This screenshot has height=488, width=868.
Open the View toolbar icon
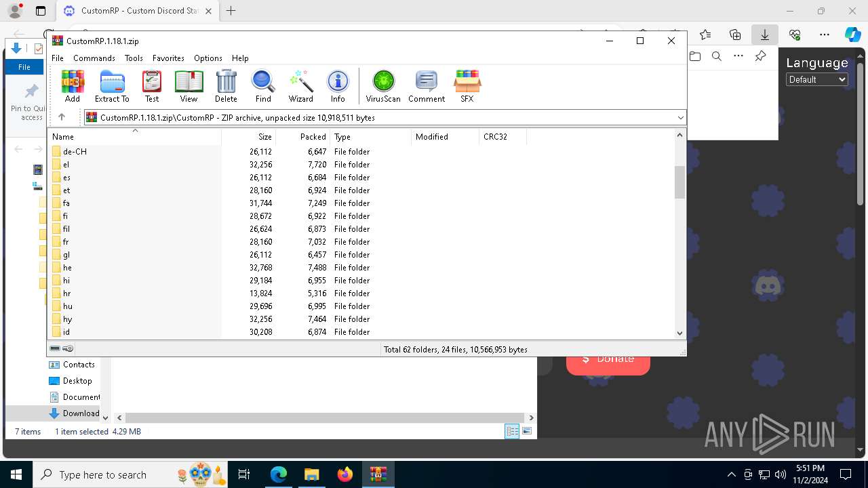coord(189,86)
